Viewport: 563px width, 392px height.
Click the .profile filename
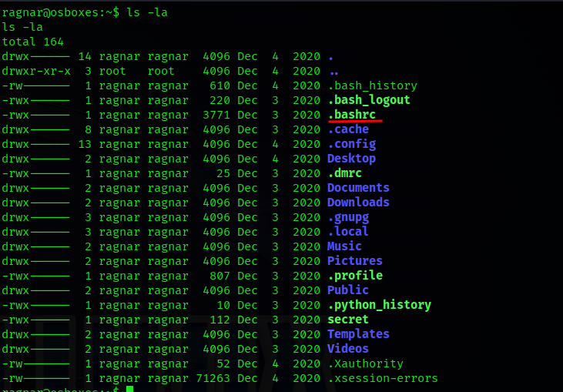354,276
